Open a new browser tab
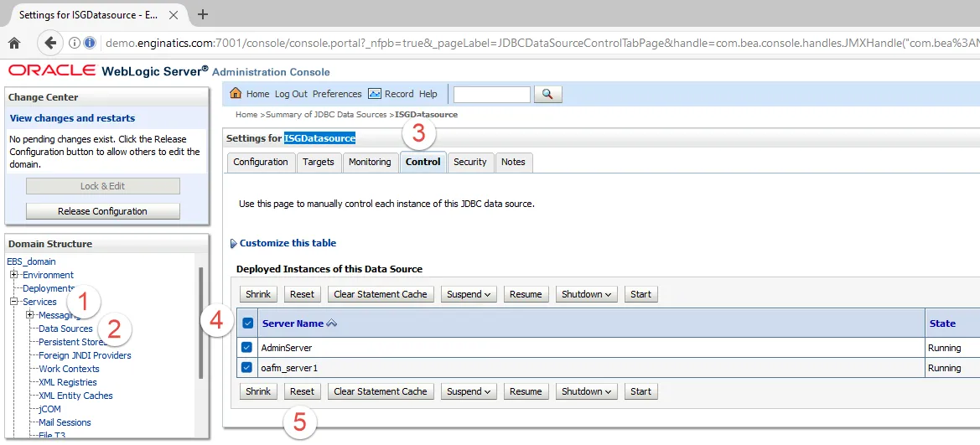 click(x=202, y=14)
